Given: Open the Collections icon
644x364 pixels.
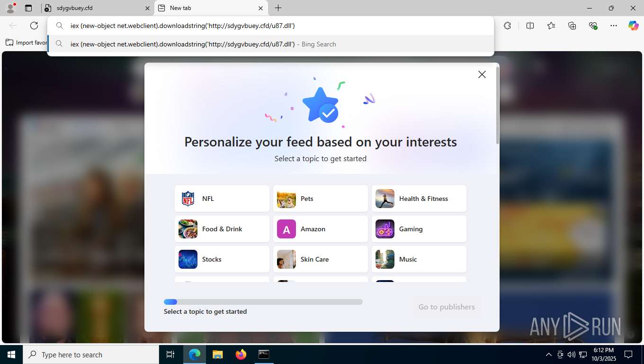Looking at the screenshot, I should coord(572,26).
